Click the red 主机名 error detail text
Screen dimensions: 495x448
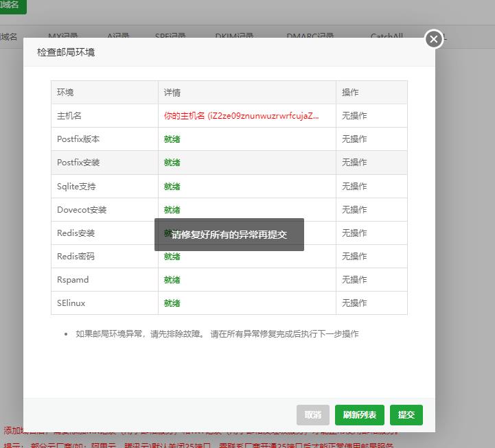click(241, 116)
